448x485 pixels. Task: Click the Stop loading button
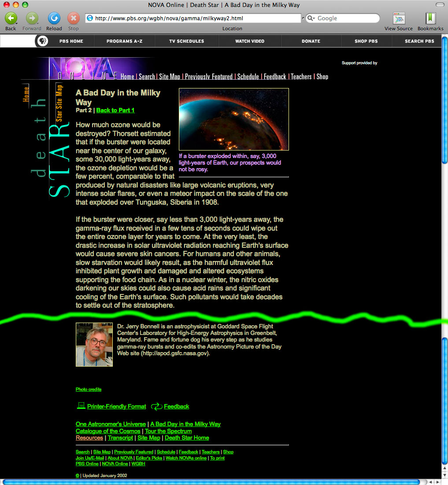(x=74, y=18)
